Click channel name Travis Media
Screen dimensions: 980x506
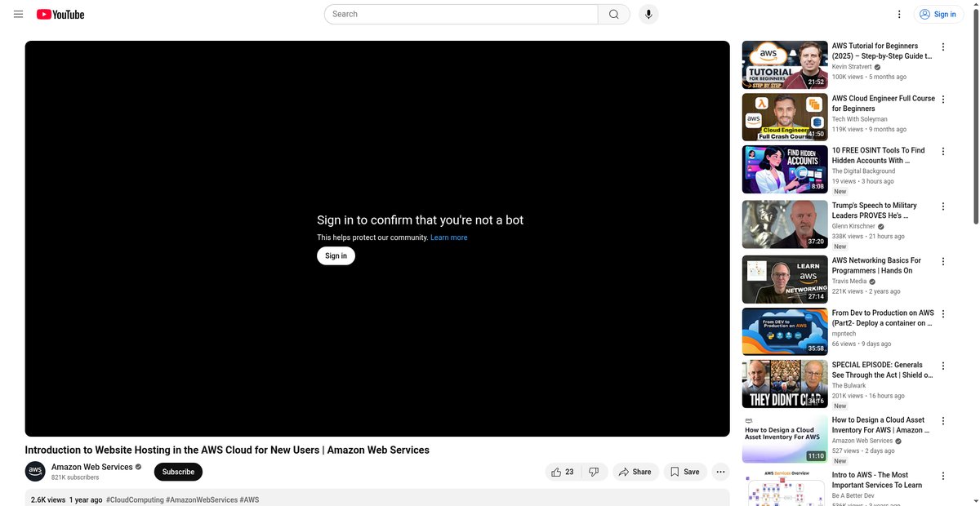[x=849, y=282]
